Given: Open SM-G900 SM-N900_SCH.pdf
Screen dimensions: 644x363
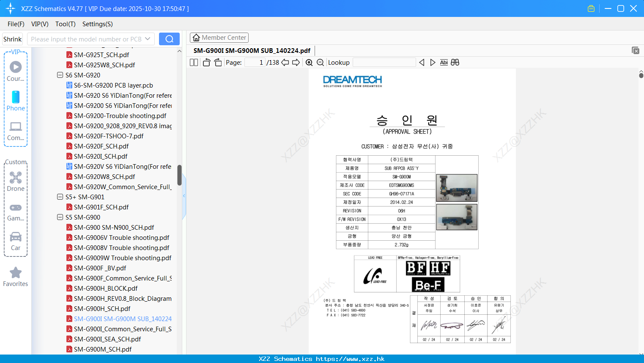Looking at the screenshot, I should (x=114, y=227).
